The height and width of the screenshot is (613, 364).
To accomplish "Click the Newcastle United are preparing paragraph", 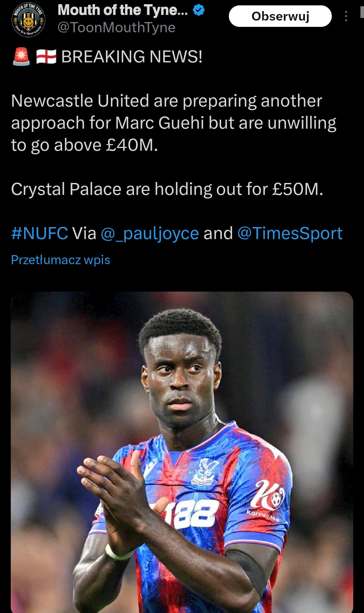I will (174, 123).
